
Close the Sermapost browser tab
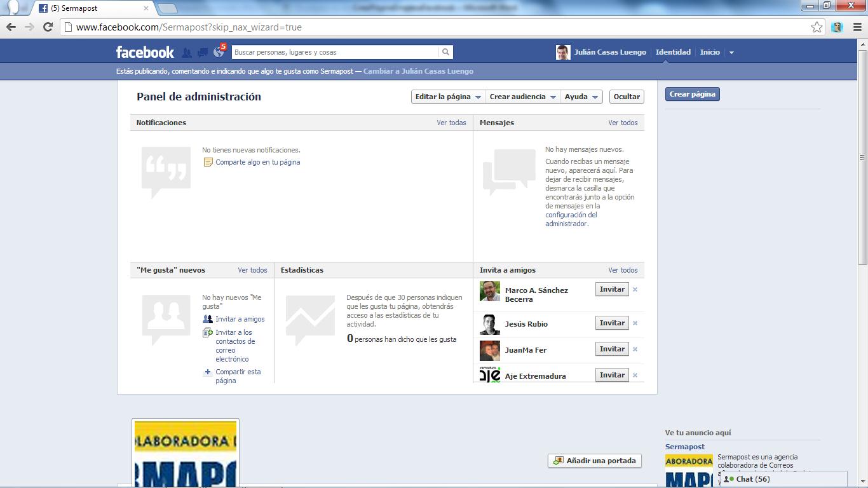click(x=146, y=8)
